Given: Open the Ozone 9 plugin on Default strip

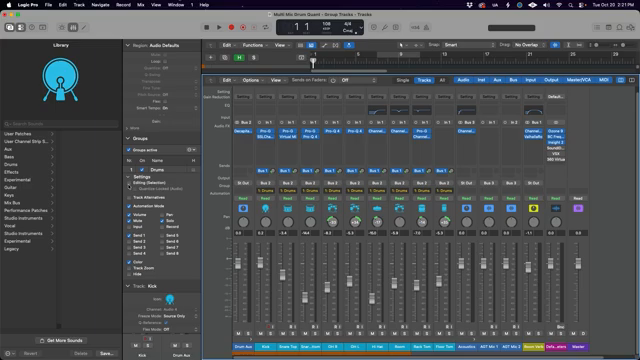Looking at the screenshot, I should (556, 131).
